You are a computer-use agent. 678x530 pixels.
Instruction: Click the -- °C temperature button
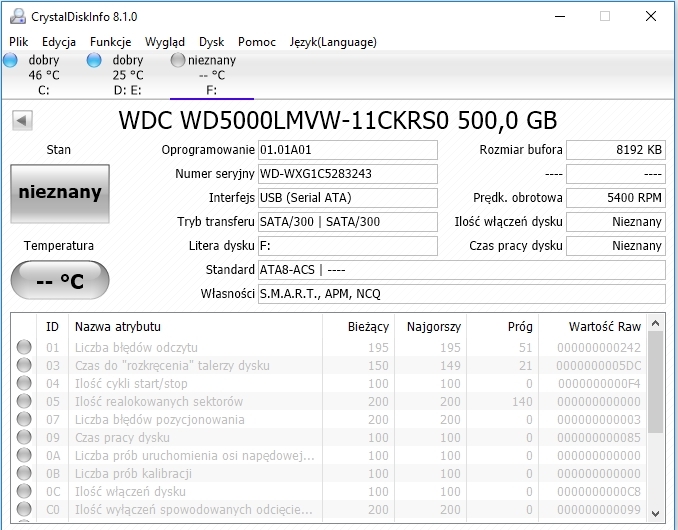[60, 280]
